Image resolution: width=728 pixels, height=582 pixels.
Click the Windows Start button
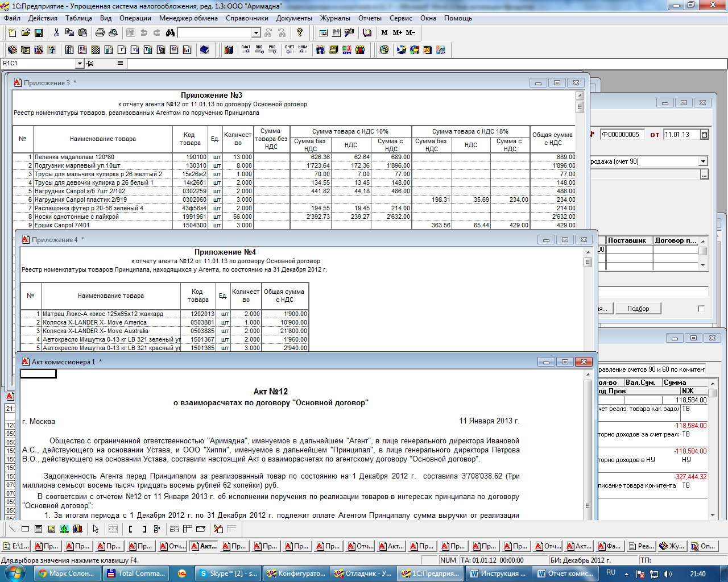(15, 573)
